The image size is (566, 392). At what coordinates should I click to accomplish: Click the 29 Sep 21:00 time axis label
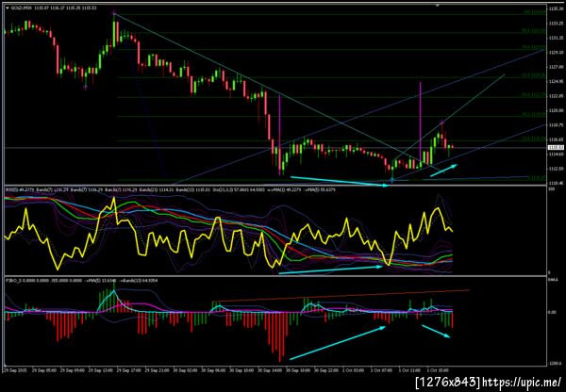point(157,370)
